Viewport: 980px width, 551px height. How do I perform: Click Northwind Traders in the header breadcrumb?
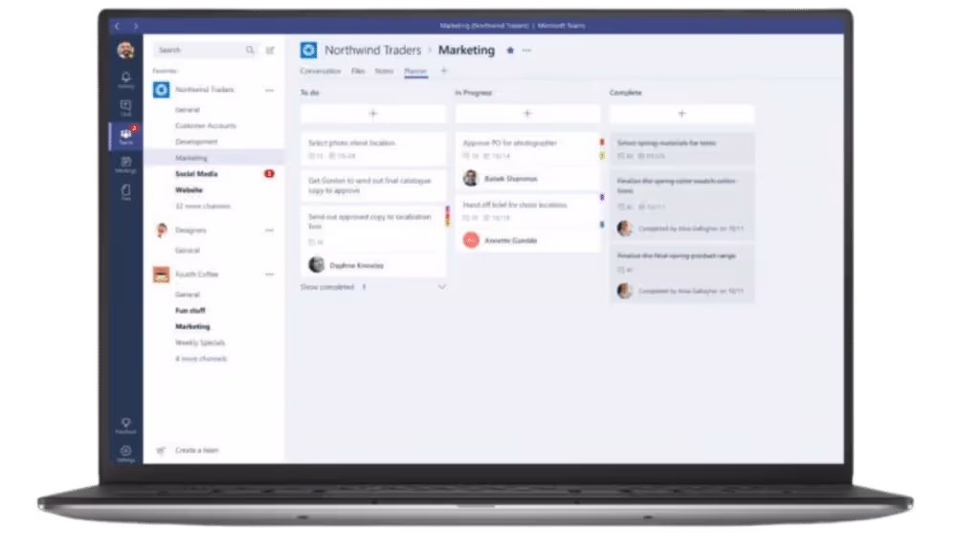(372, 50)
